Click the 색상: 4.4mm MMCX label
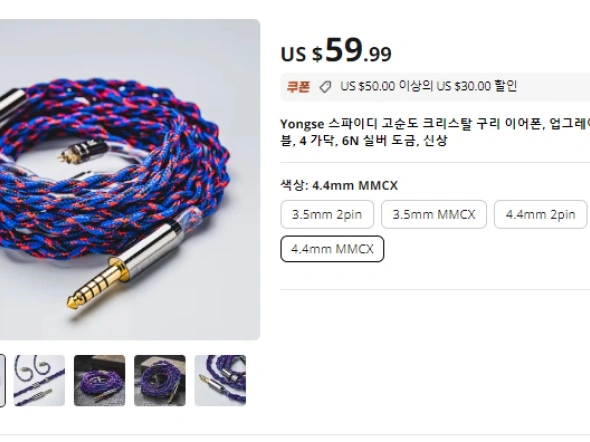Screen dimensions: 590x442 click(339, 185)
